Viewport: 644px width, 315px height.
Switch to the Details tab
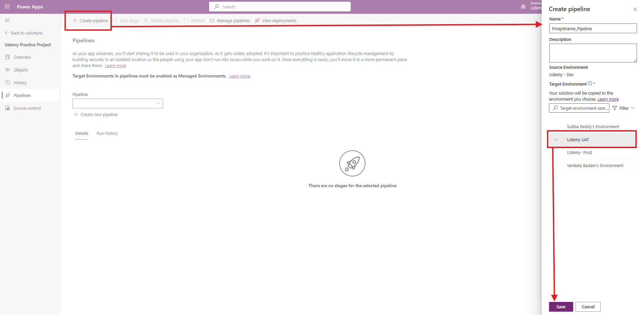coord(82,134)
